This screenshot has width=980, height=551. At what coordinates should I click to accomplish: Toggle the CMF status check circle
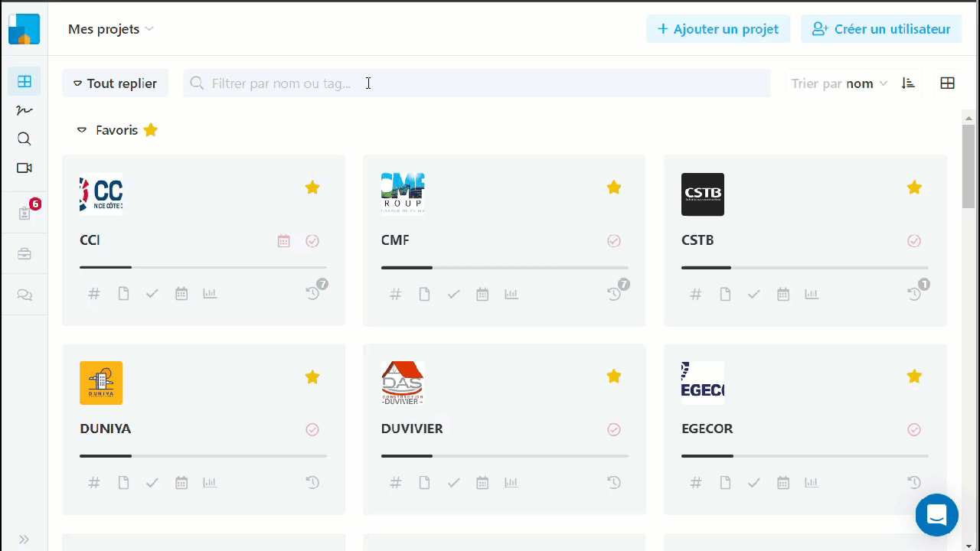614,241
